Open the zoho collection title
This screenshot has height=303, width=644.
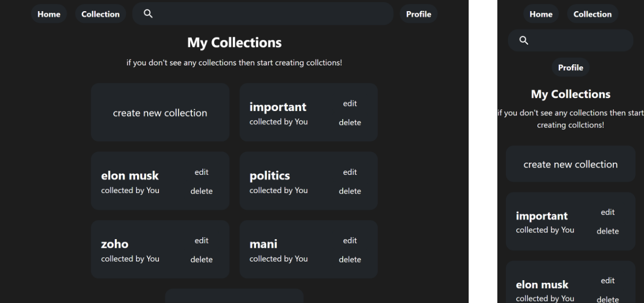coord(115,245)
